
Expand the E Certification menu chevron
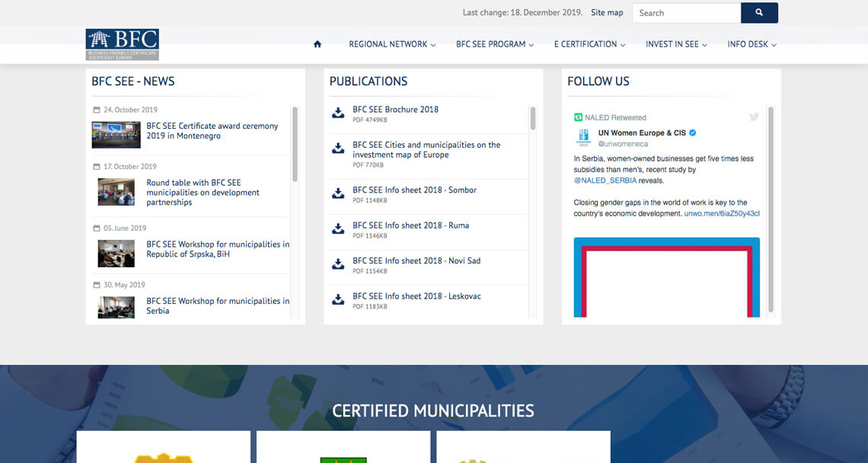coord(623,45)
